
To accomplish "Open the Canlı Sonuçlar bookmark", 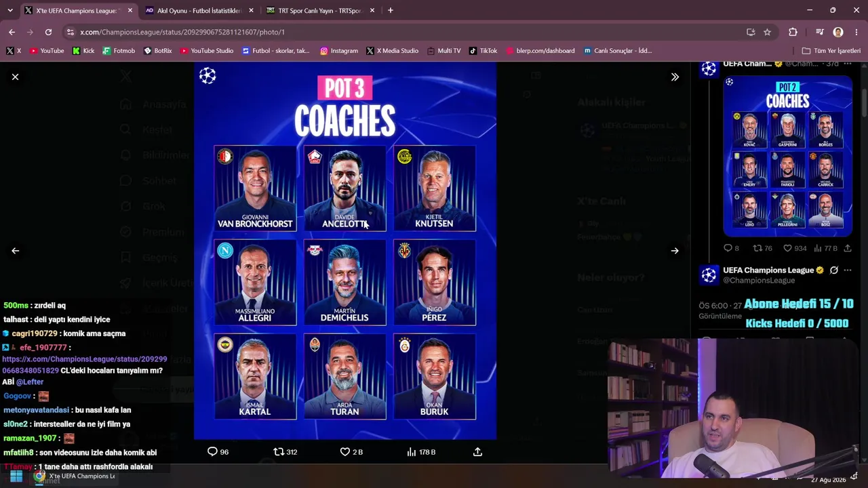I will click(x=618, y=51).
